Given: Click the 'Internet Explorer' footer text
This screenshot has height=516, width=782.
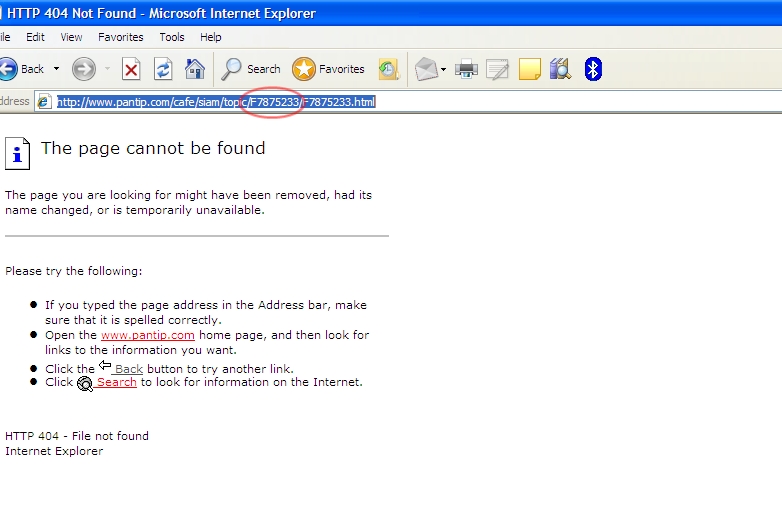Looking at the screenshot, I should [x=54, y=451].
